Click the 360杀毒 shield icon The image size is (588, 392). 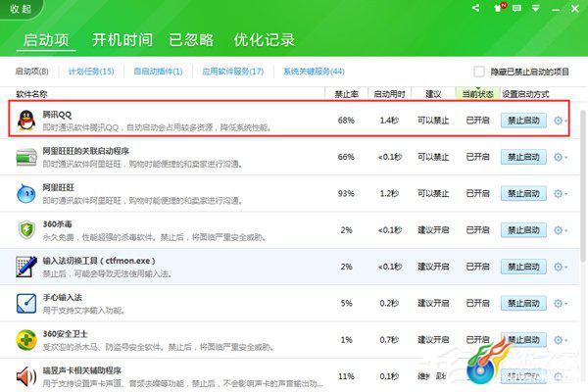pos(26,230)
